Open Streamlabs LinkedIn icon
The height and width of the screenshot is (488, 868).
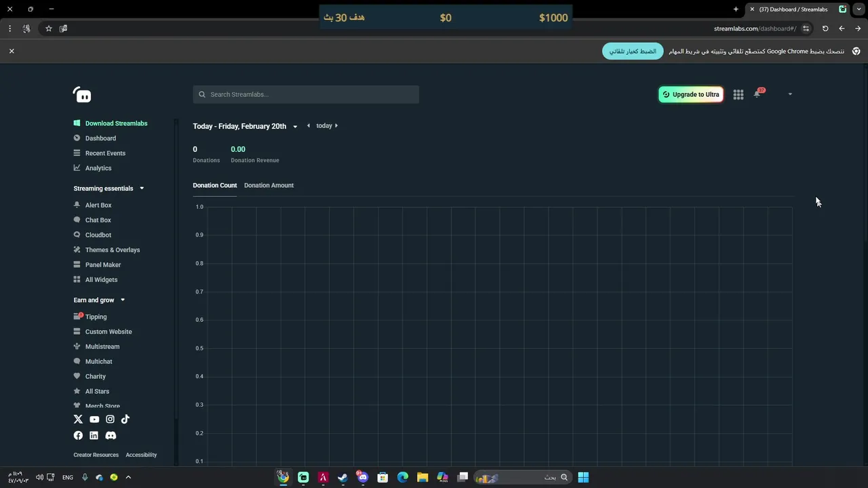(x=94, y=436)
